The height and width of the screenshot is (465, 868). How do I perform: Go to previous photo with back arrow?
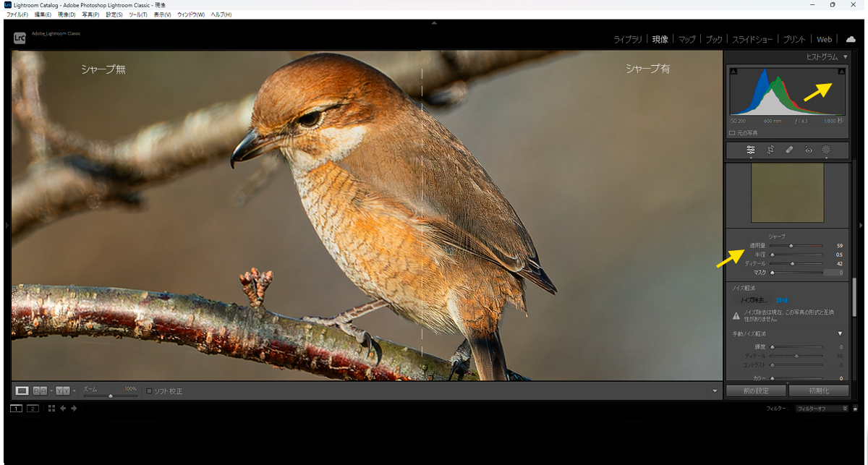(63, 409)
